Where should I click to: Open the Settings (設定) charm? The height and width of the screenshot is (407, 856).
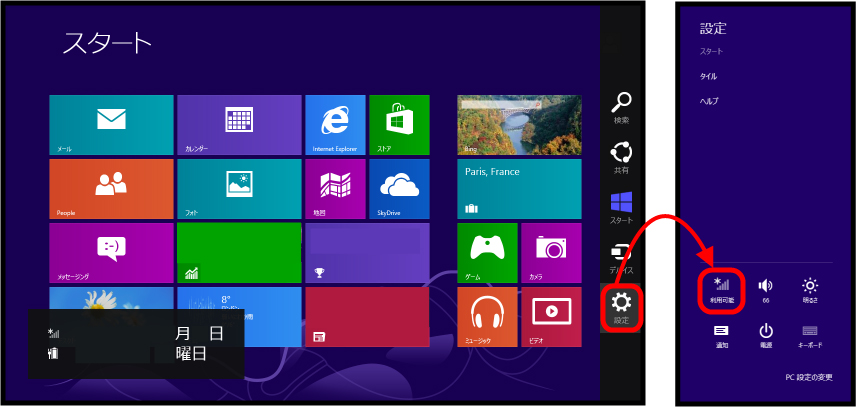point(621,305)
